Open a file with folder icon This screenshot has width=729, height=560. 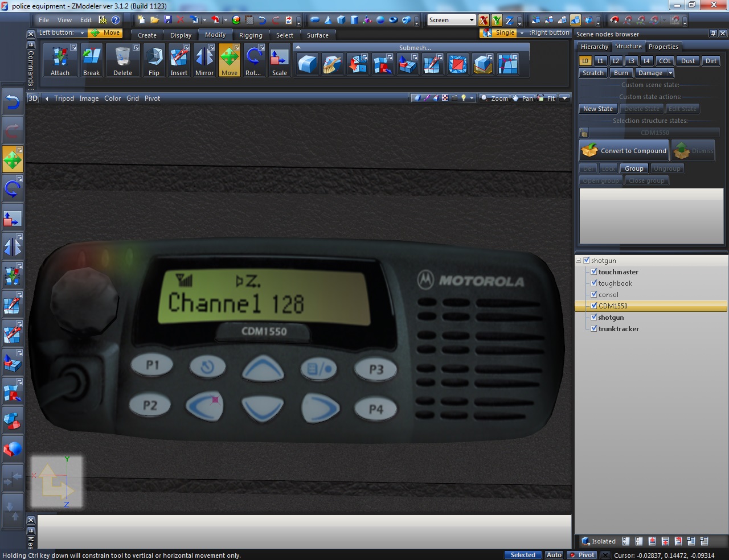pyautogui.click(x=154, y=20)
